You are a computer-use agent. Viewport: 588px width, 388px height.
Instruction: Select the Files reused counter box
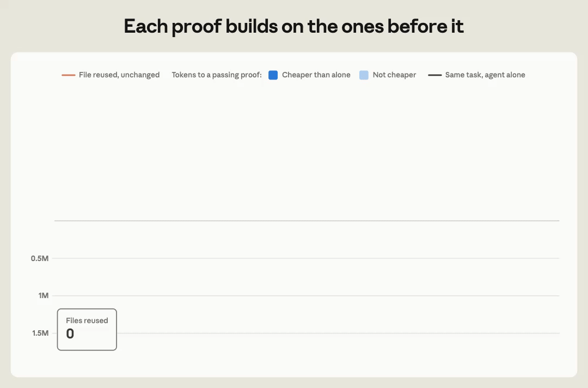[x=87, y=330]
